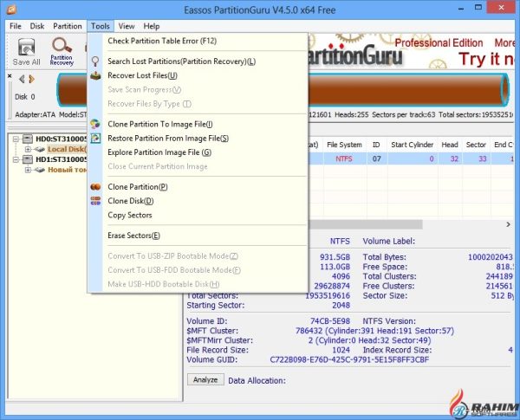Click the HD0 disk drive icon
Viewport: 520px width, 420px height.
(x=28, y=139)
